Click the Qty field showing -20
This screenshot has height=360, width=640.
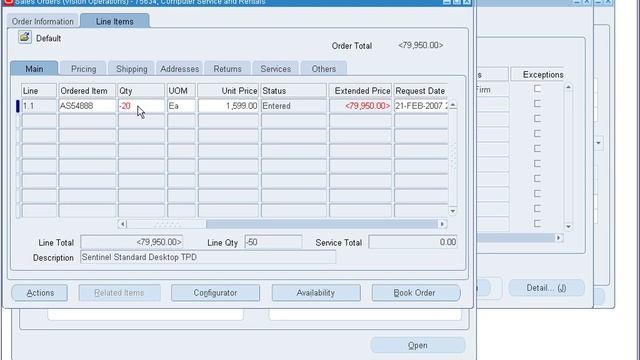point(141,106)
